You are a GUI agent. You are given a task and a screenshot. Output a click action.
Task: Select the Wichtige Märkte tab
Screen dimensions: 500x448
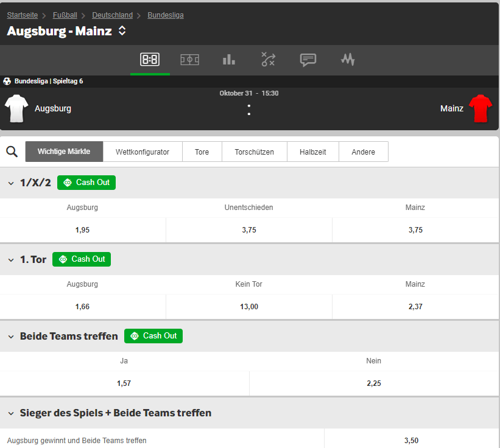(x=64, y=152)
